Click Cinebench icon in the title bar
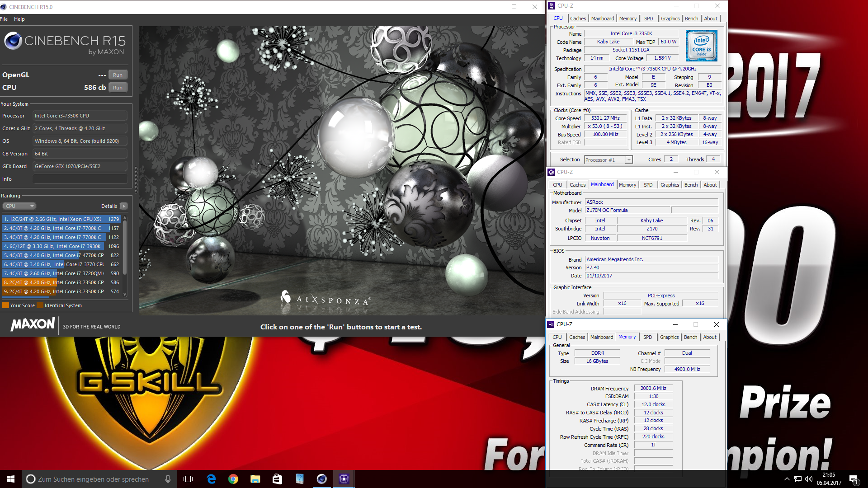 pyautogui.click(x=4, y=7)
